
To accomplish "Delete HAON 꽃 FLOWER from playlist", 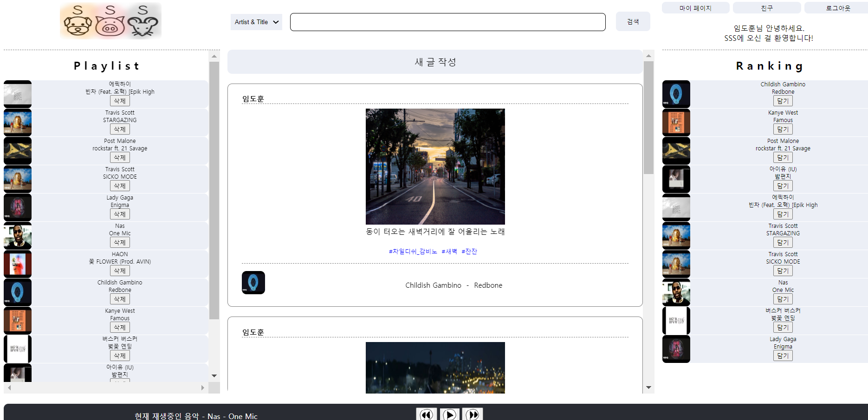I will pos(120,271).
